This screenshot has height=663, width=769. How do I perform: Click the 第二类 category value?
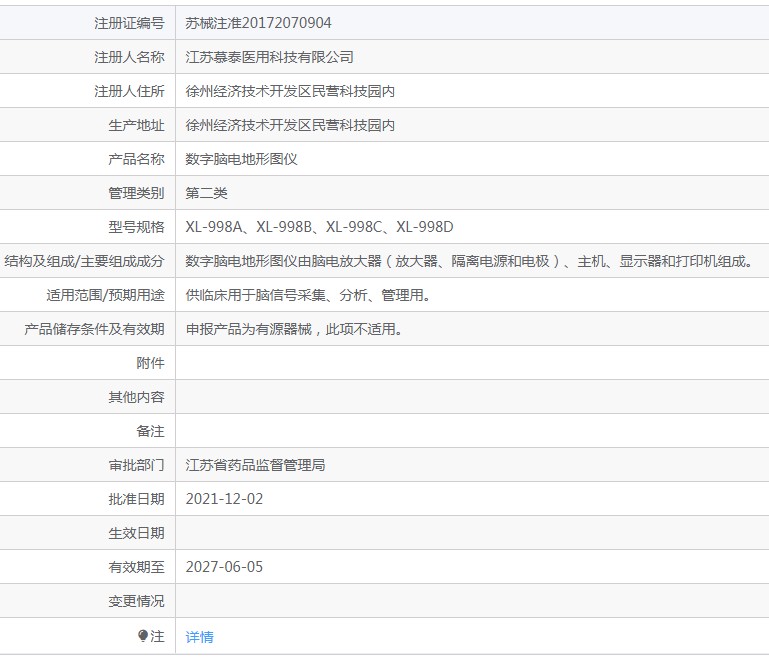(x=206, y=193)
